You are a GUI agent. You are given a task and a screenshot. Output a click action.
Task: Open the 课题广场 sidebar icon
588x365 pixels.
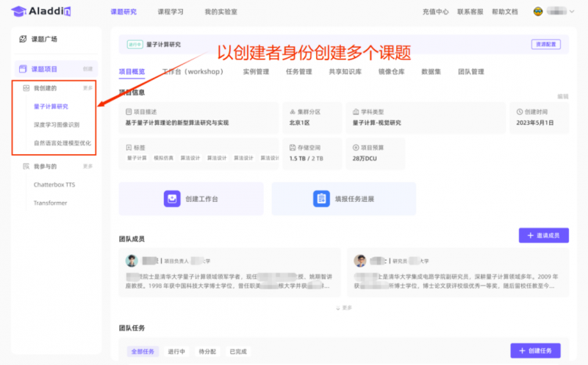[24, 39]
